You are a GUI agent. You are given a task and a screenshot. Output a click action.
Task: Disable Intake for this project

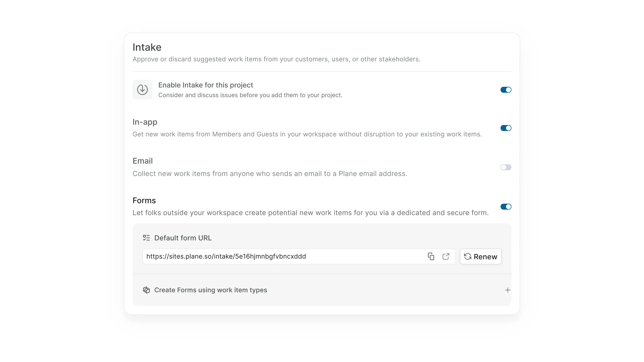(506, 90)
